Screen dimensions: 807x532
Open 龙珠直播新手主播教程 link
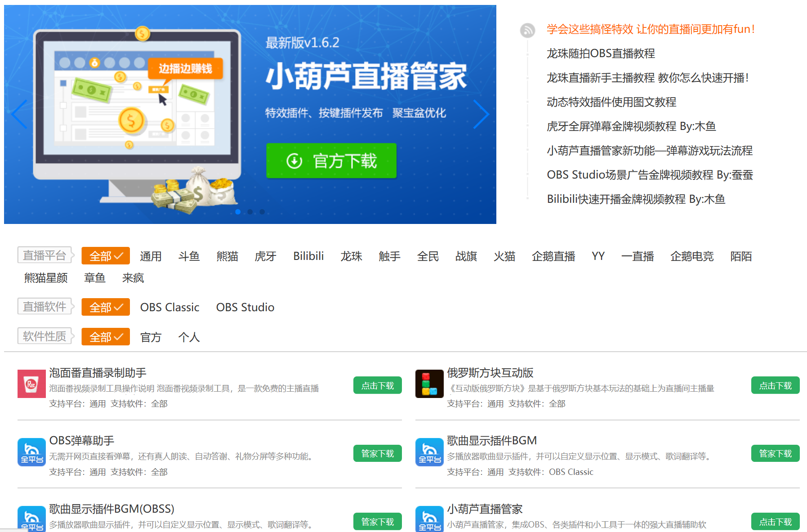tap(647, 78)
